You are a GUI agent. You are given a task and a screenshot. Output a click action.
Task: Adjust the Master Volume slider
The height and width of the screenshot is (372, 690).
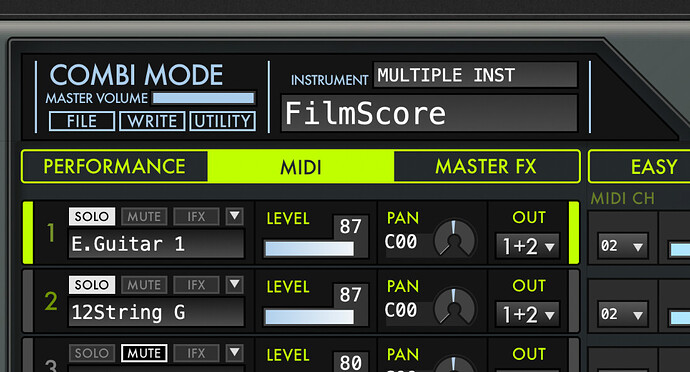coord(203,98)
